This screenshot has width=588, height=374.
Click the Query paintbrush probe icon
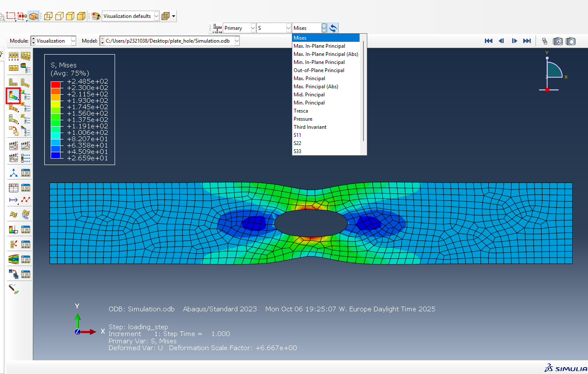pyautogui.click(x=13, y=289)
